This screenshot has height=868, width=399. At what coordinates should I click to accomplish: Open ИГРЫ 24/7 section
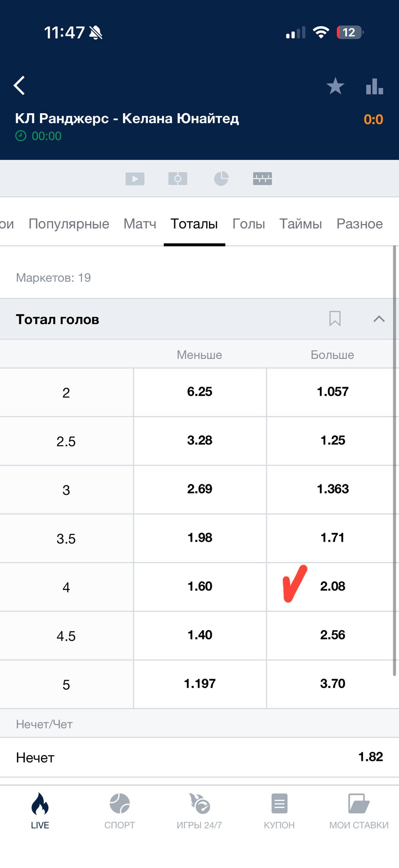click(x=199, y=810)
